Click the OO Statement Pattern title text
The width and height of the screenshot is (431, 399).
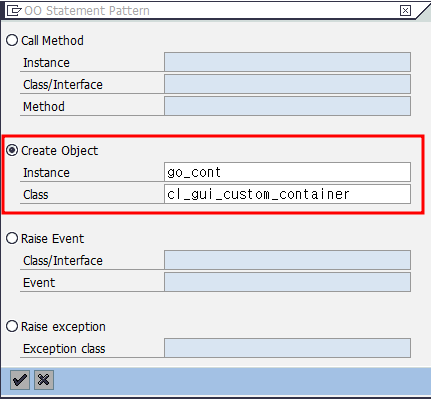coord(87,11)
